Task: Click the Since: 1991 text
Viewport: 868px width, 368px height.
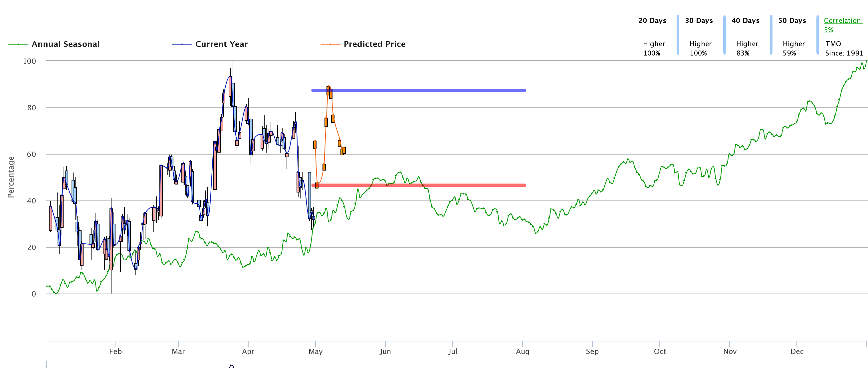Action: click(844, 53)
